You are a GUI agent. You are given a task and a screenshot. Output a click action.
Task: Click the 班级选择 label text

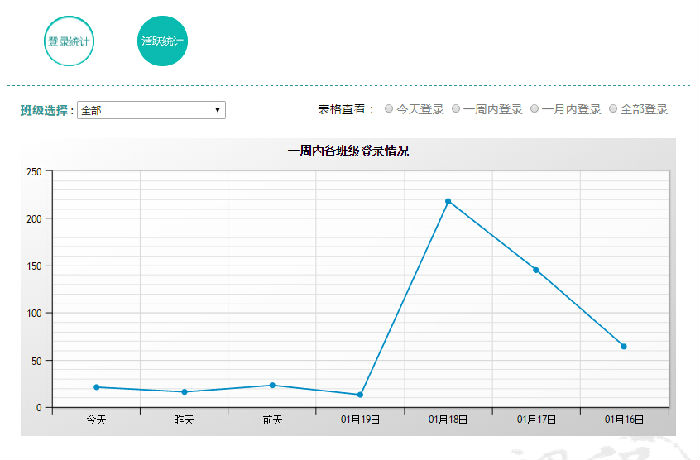coord(46,110)
